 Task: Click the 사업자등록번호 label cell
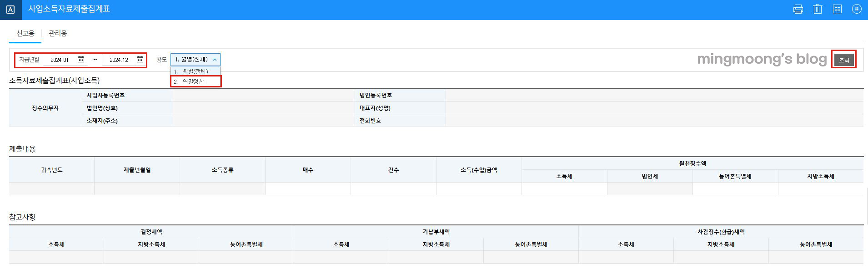(127, 95)
